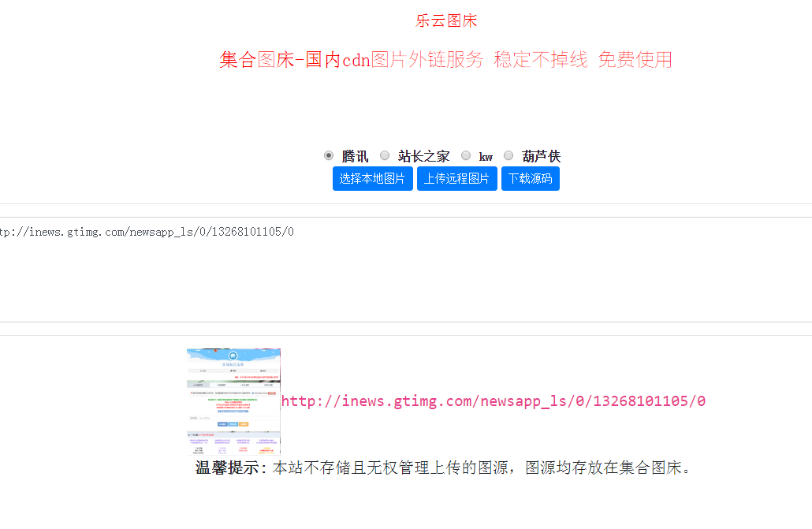The height and width of the screenshot is (529, 812).
Task: Hit the 下载源码 button
Action: [x=530, y=179]
